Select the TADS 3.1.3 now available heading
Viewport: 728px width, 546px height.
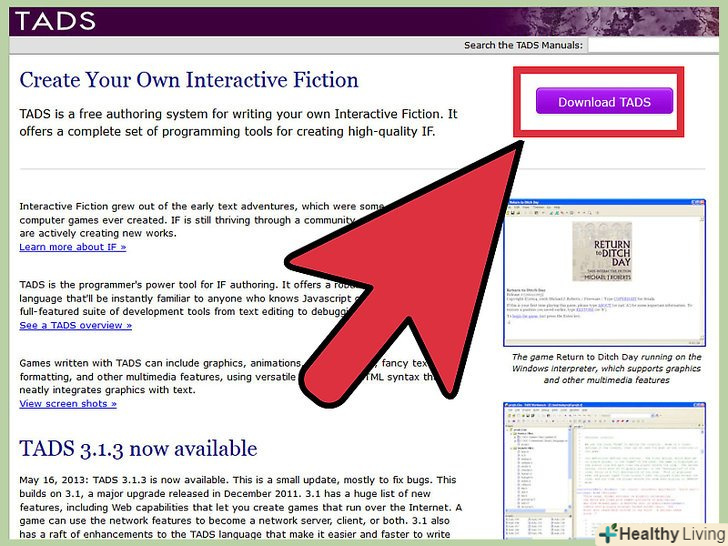click(x=138, y=449)
